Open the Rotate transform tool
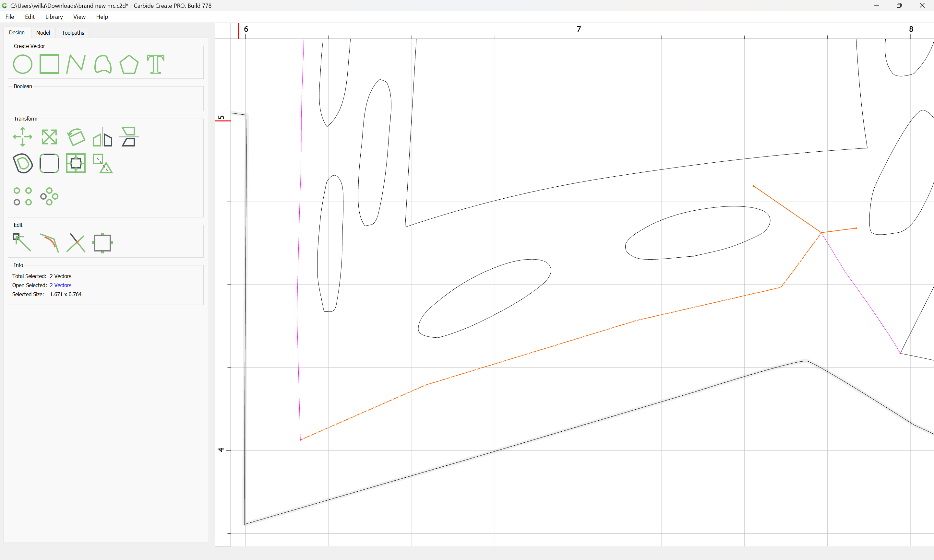This screenshot has width=934, height=560. pos(76,137)
